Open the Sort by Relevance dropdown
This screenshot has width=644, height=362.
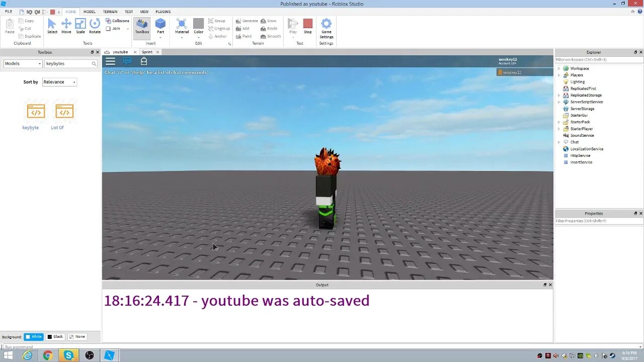[59, 82]
